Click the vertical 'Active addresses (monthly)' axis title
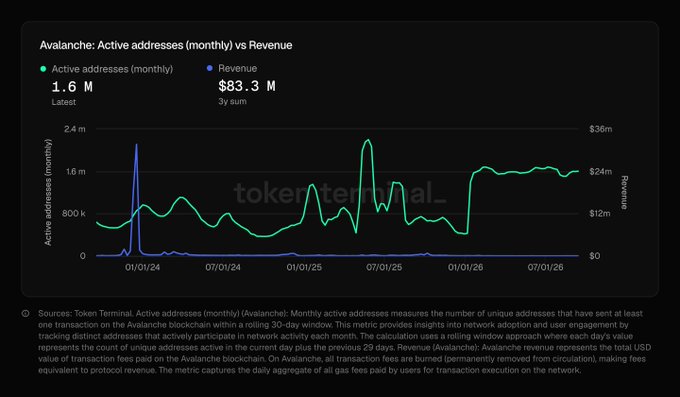 point(48,192)
